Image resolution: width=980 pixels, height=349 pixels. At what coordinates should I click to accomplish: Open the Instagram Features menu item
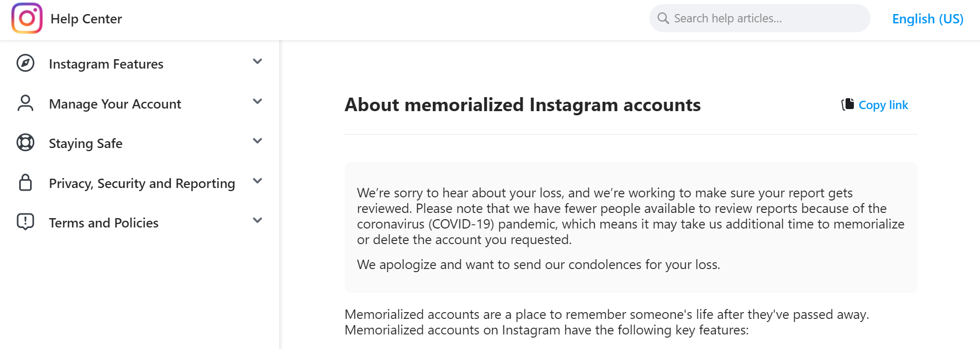click(x=140, y=63)
